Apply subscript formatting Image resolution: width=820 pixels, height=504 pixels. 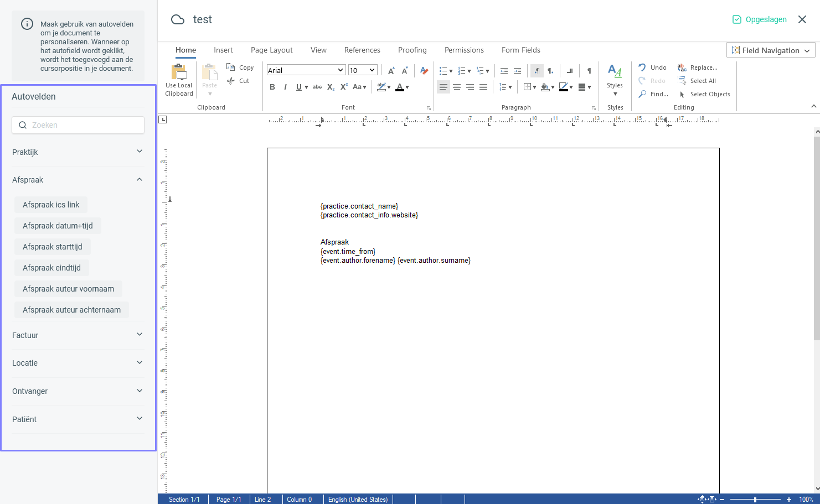pos(331,87)
